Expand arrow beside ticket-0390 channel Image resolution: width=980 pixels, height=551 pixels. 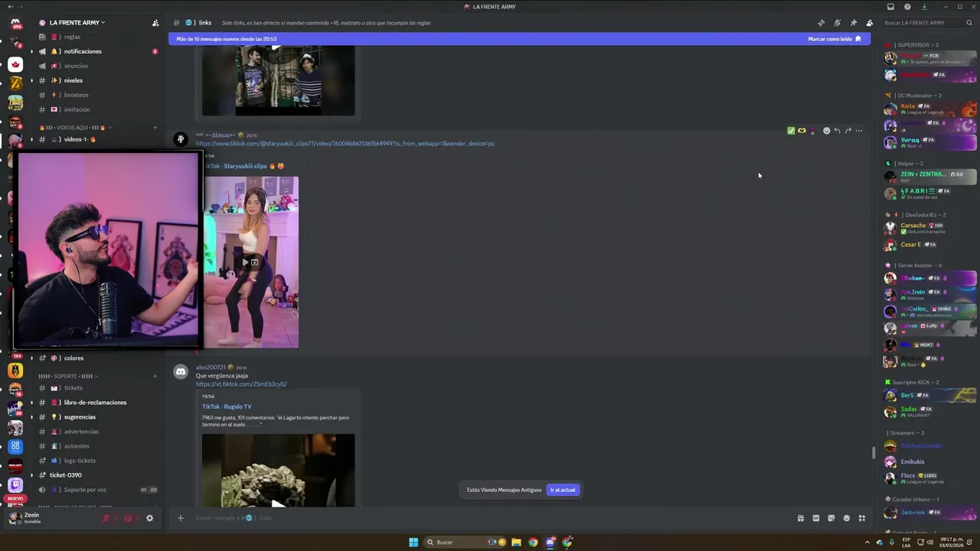pos(31,475)
